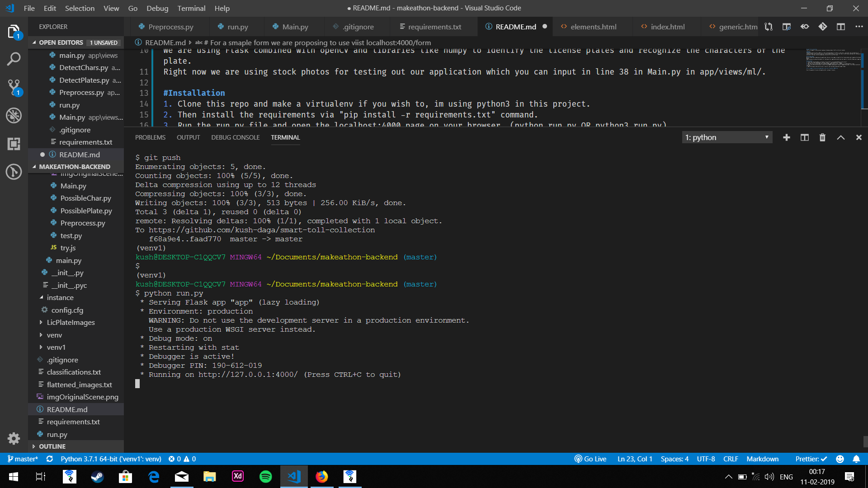Split the terminal panel
Image resolution: width=868 pixels, height=488 pixels.
click(x=805, y=137)
